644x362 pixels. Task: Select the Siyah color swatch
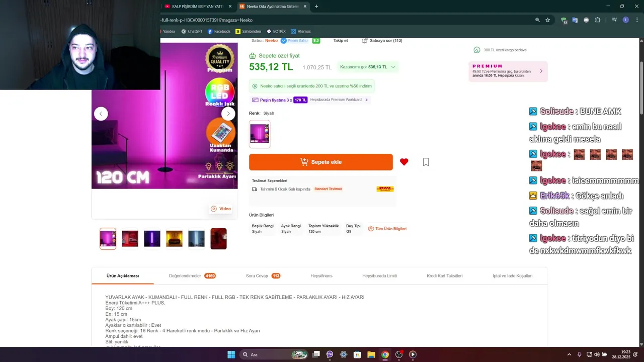click(x=260, y=134)
